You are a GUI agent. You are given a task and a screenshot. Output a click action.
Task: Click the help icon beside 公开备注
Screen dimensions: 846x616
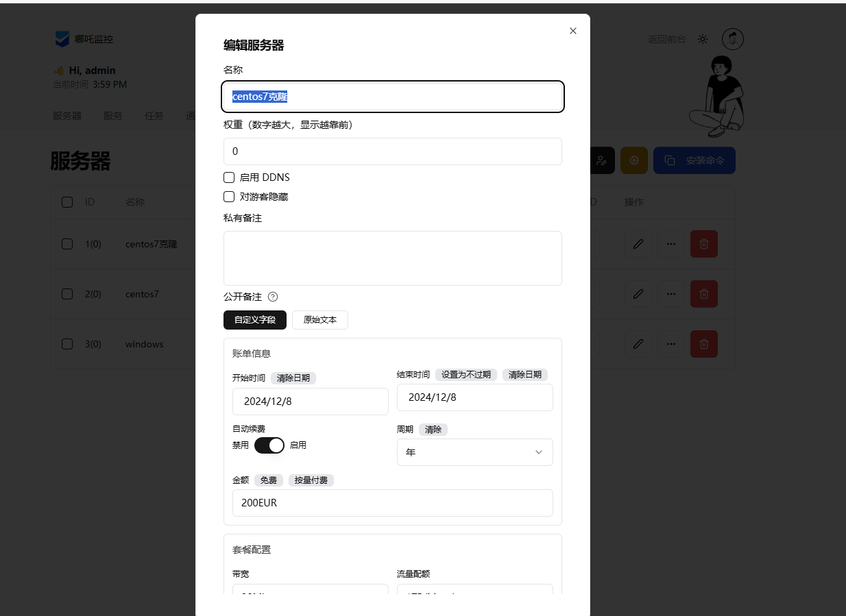[273, 297]
